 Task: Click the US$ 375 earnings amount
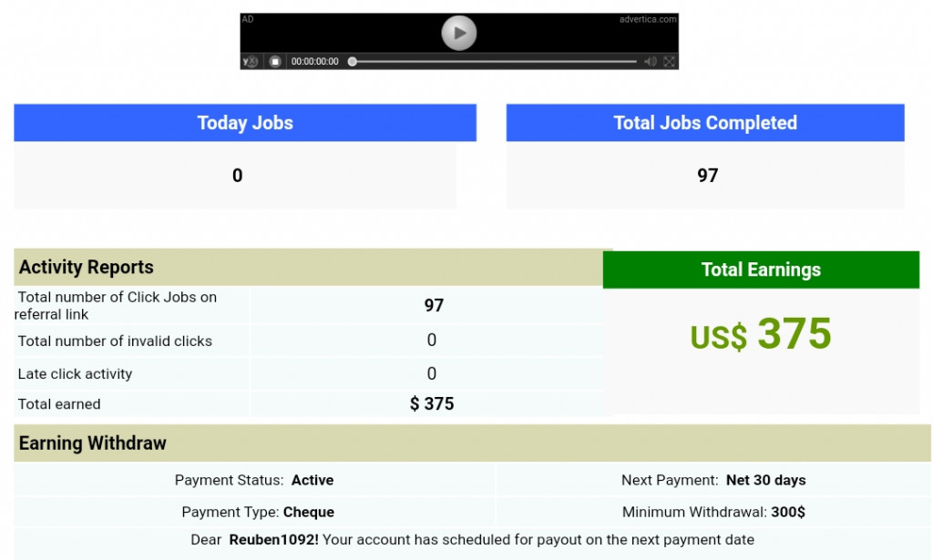(x=762, y=334)
